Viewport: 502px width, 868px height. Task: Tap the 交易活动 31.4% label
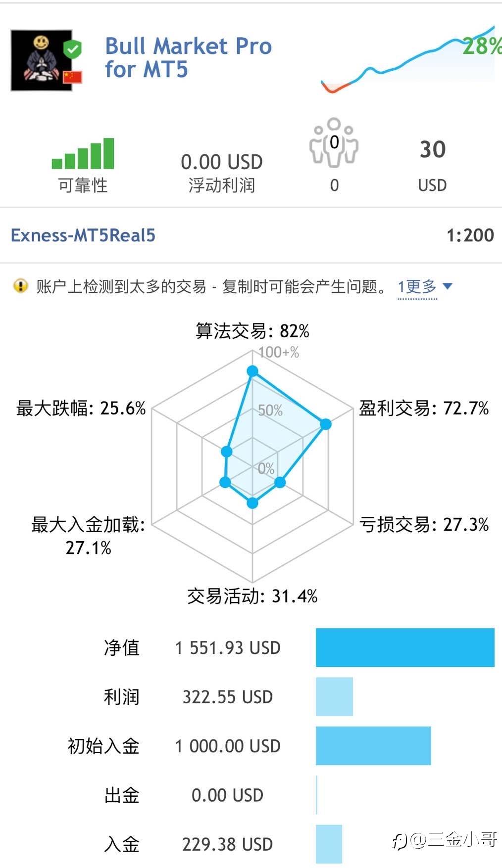coord(252,596)
